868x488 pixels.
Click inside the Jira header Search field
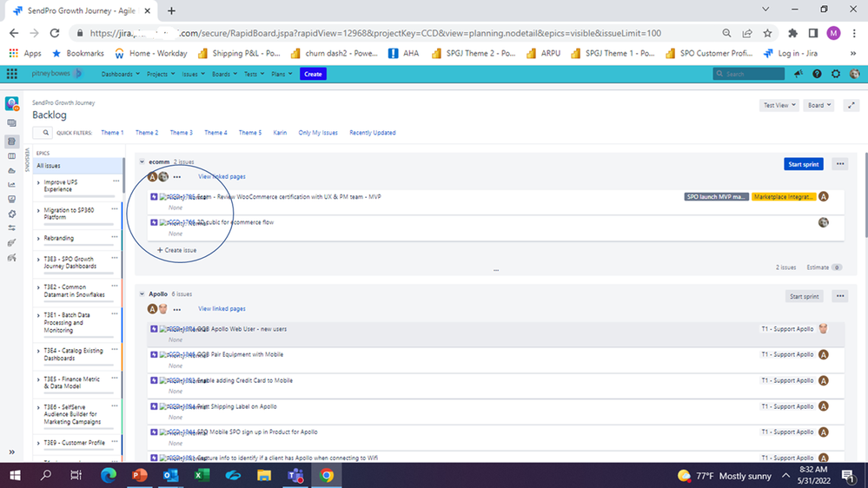pyautogui.click(x=748, y=74)
